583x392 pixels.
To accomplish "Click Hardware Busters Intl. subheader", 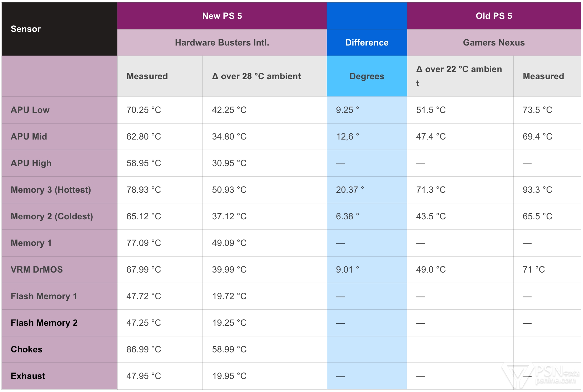I will point(222,43).
